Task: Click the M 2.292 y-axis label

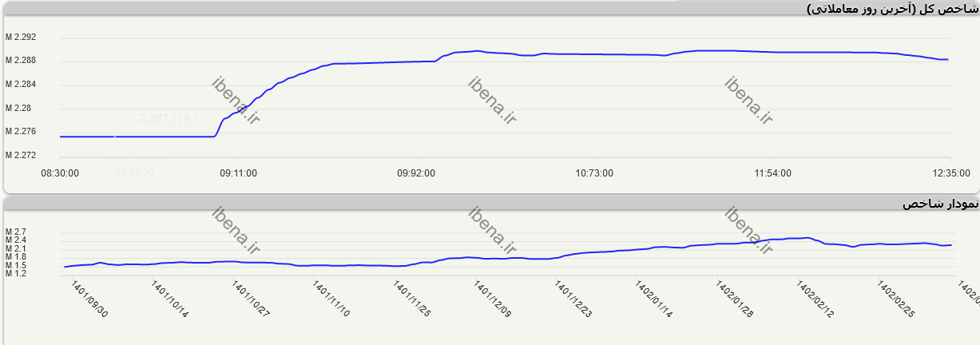Action: [x=21, y=38]
